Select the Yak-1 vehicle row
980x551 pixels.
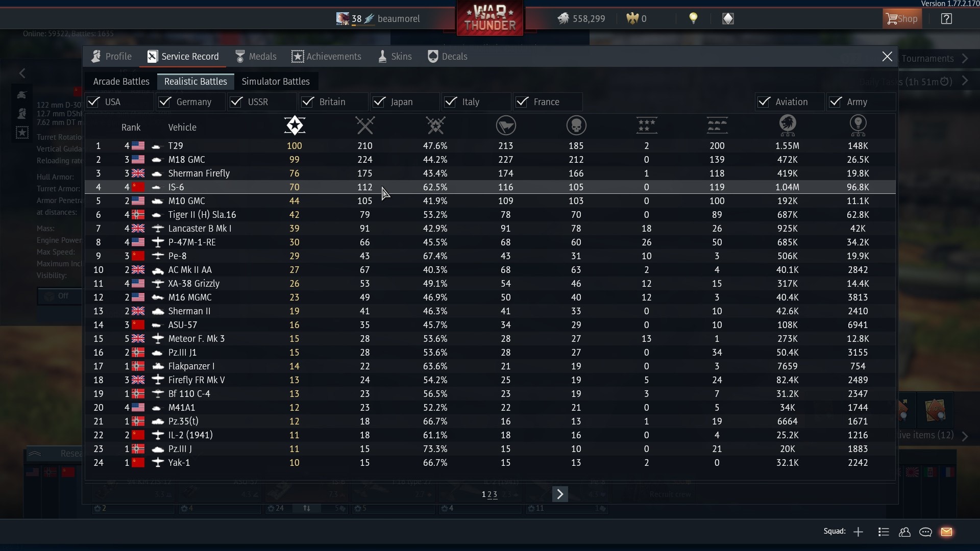pyautogui.click(x=490, y=463)
